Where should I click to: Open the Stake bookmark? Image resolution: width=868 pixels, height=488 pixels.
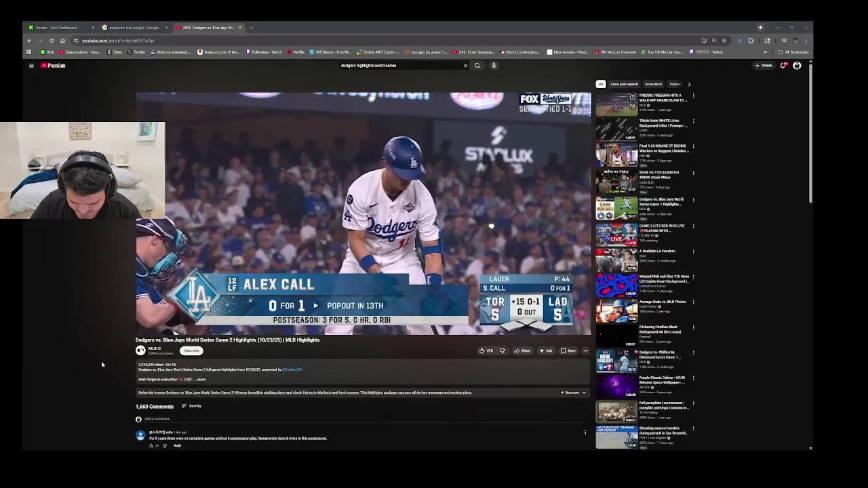click(x=115, y=52)
